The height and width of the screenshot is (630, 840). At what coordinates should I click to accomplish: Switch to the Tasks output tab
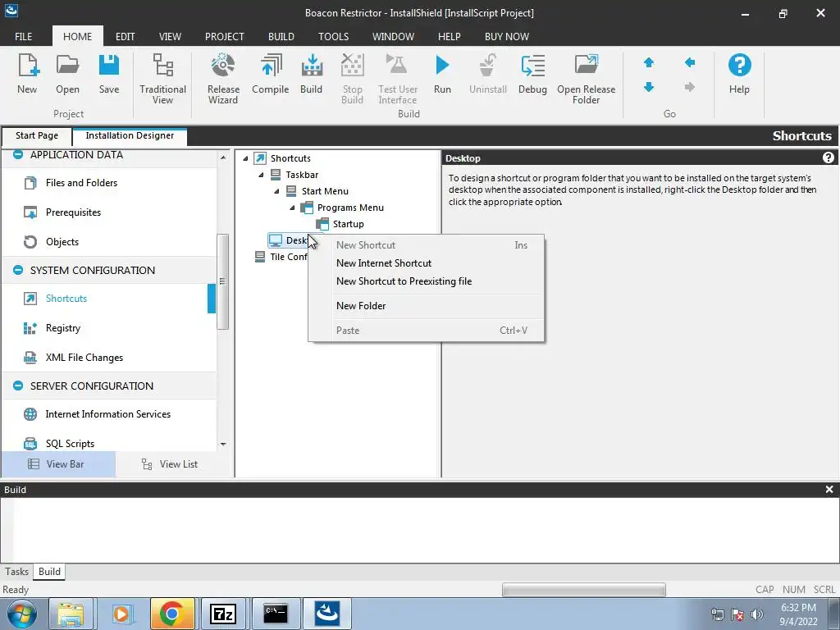coord(16,572)
